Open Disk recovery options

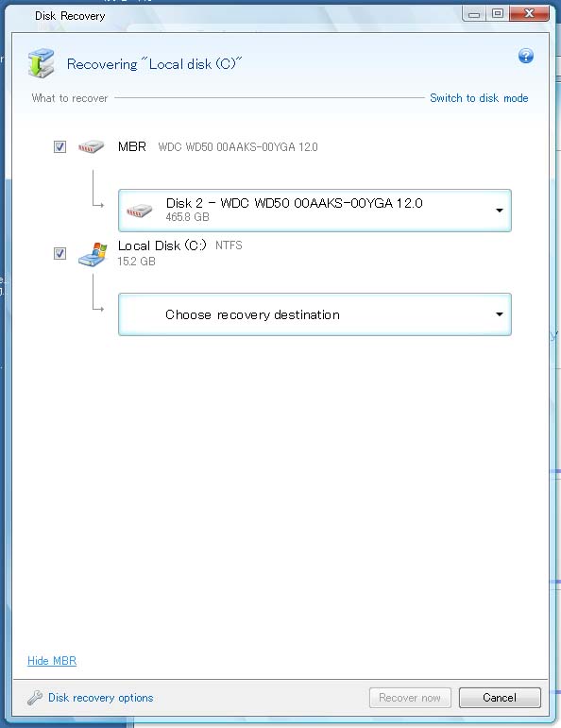(x=101, y=698)
